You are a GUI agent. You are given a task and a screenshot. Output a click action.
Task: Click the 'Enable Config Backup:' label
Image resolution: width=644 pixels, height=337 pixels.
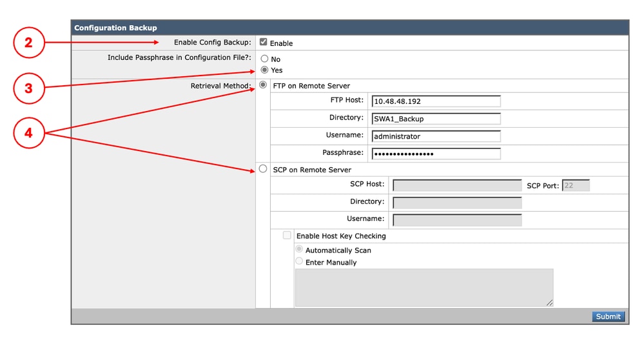[212, 43]
